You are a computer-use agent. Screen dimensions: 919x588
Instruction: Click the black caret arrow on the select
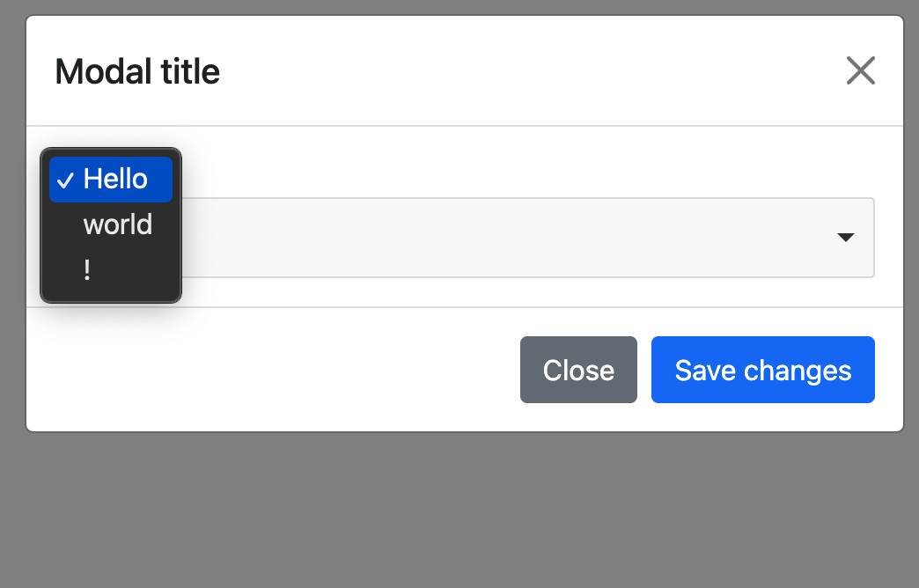pyautogui.click(x=845, y=238)
